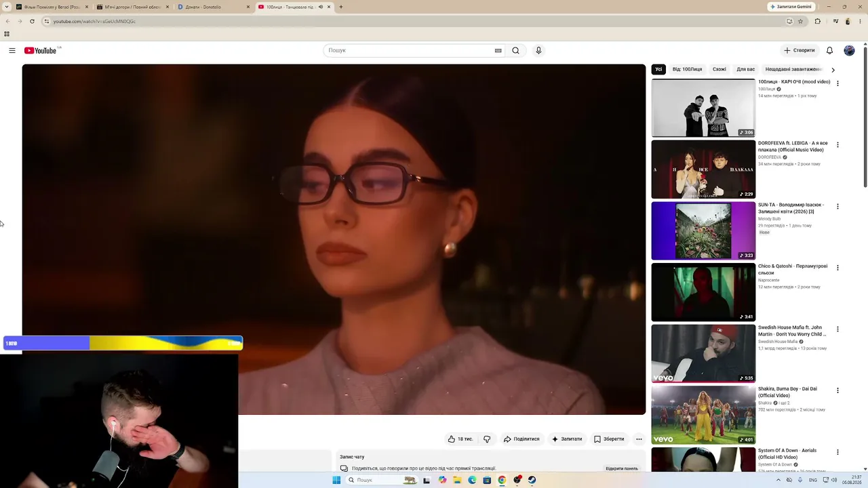Open options for DOROFEEVA ft. LEBIGA video
Image resolution: width=868 pixels, height=488 pixels.
point(837,144)
